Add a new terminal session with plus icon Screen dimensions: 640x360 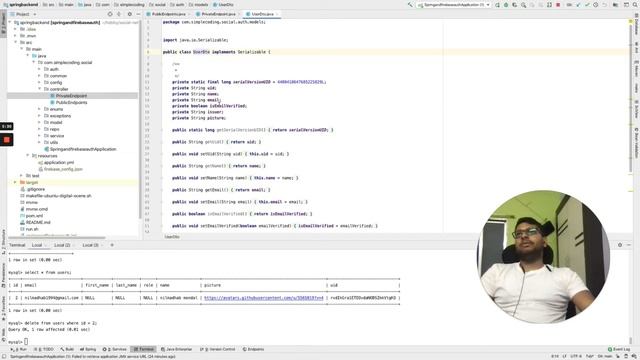point(112,245)
